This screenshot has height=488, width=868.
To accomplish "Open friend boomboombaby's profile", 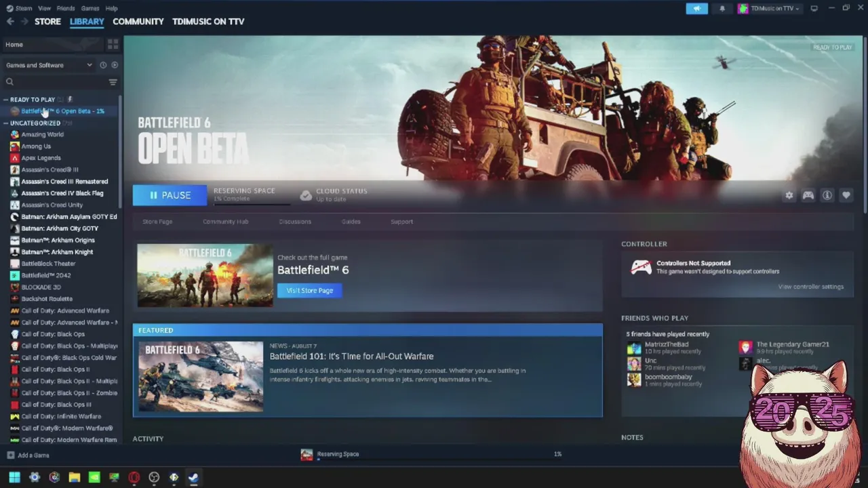I will coord(665,380).
